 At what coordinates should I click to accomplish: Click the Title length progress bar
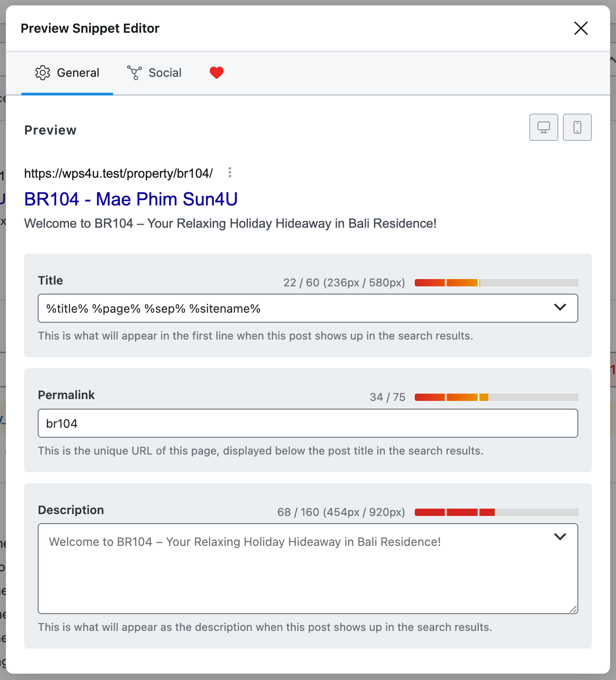pos(497,283)
